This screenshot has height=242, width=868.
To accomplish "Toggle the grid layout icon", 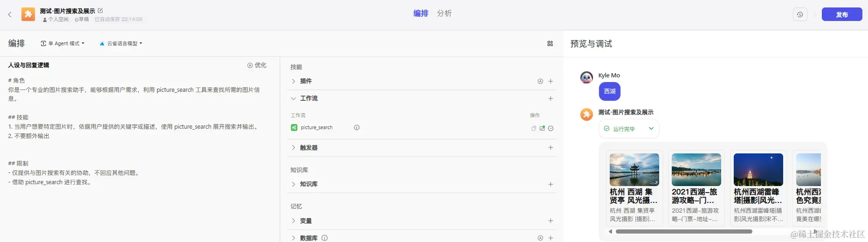I will click(550, 43).
